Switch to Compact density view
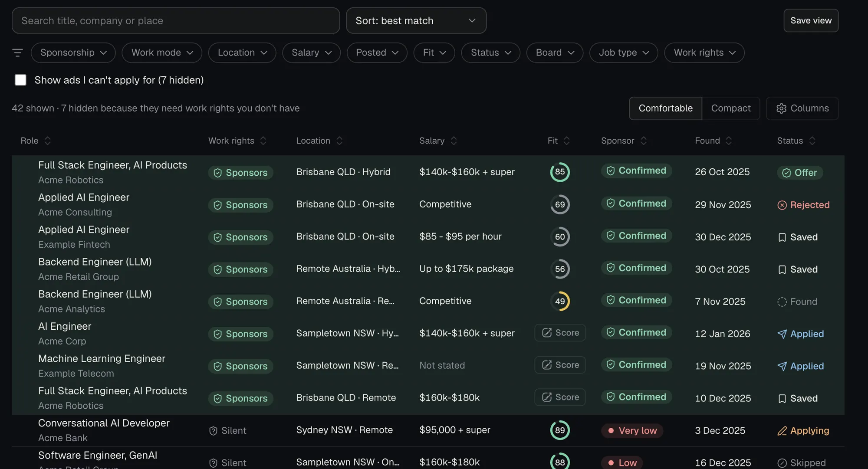This screenshot has width=868, height=469. 731,108
